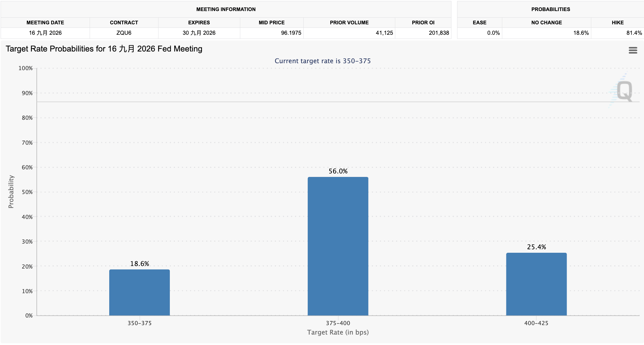This screenshot has width=644, height=345.
Task: Select the 400-425 probability bar
Action: tap(536, 284)
